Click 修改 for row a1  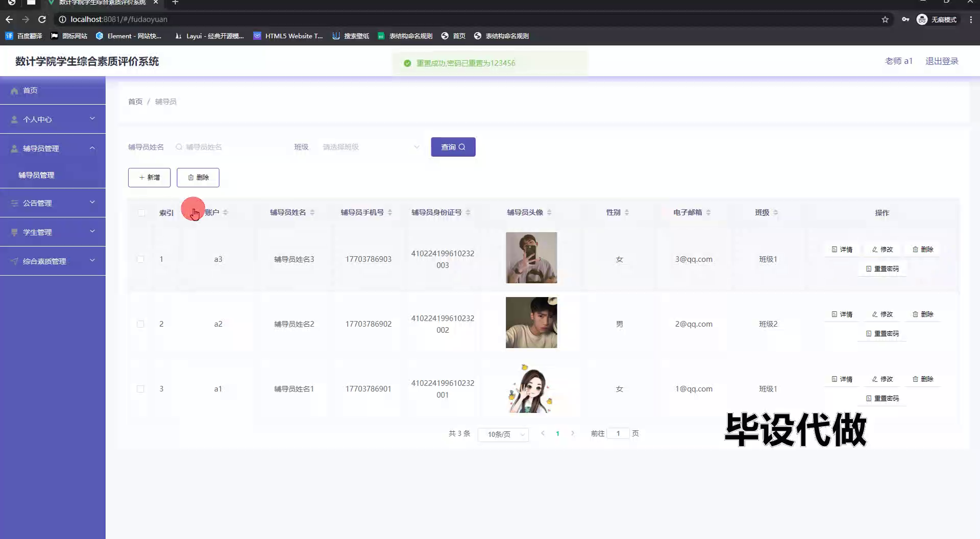coord(883,379)
